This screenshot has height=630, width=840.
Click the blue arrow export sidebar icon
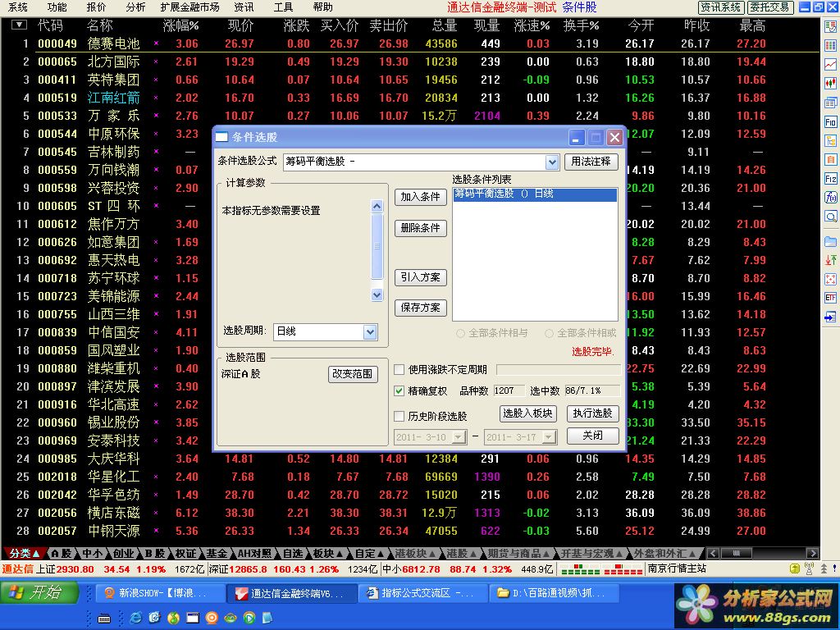click(830, 317)
